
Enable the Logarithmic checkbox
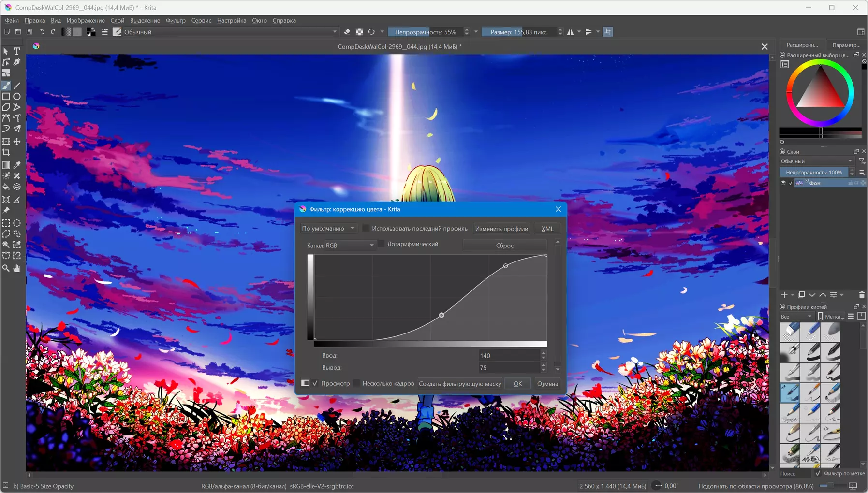click(381, 244)
